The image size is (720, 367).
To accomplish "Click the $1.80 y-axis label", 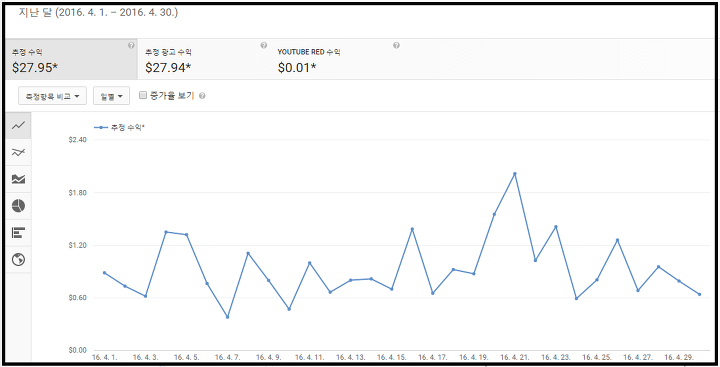I will click(78, 192).
